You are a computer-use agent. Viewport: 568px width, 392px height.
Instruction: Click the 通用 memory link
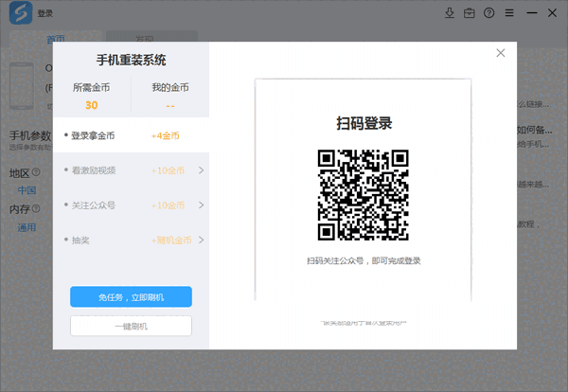coord(26,227)
